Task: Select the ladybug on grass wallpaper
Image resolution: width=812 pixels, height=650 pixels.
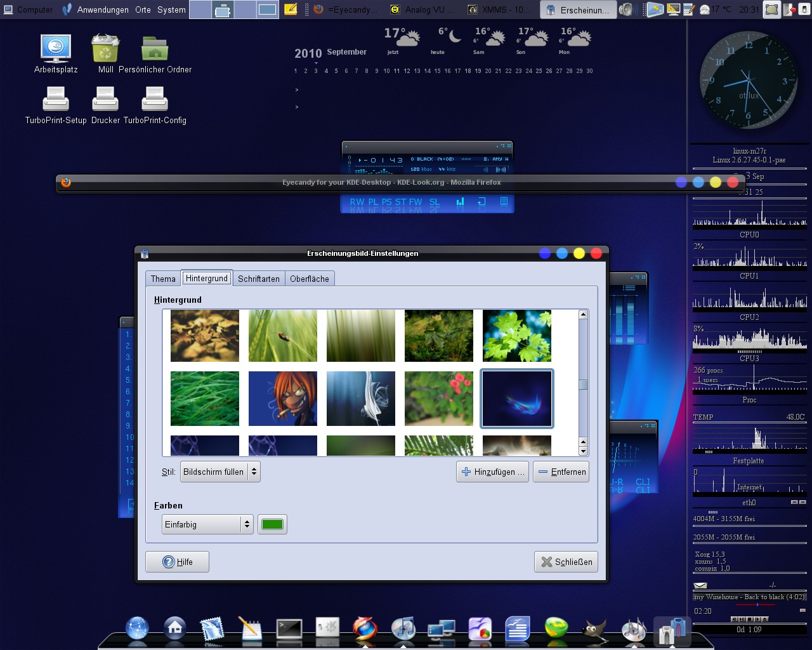Action: (283, 336)
